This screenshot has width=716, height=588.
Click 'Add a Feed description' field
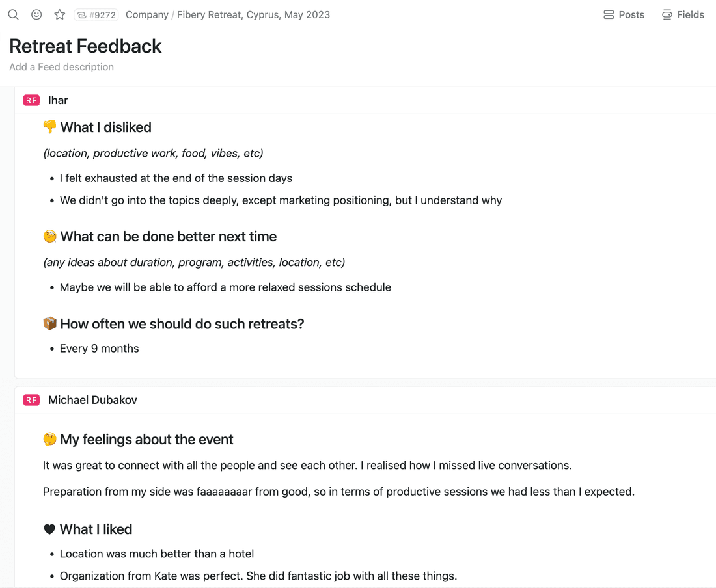[x=61, y=67]
